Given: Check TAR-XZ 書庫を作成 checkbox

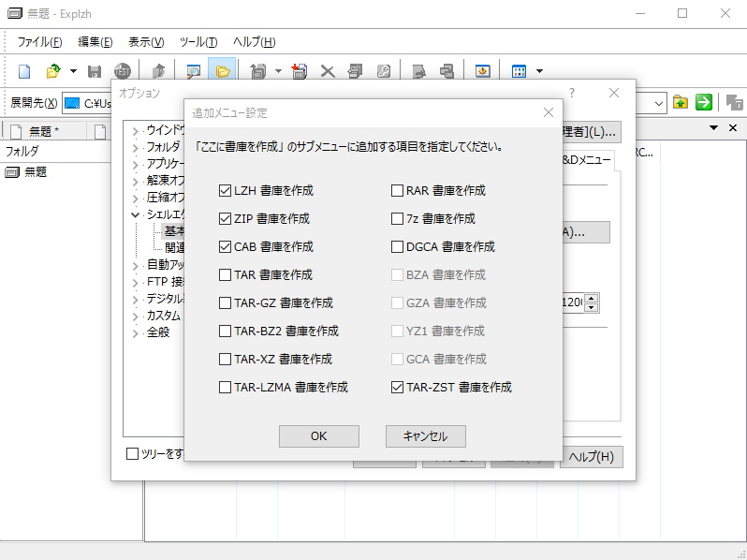Looking at the screenshot, I should pyautogui.click(x=225, y=360).
